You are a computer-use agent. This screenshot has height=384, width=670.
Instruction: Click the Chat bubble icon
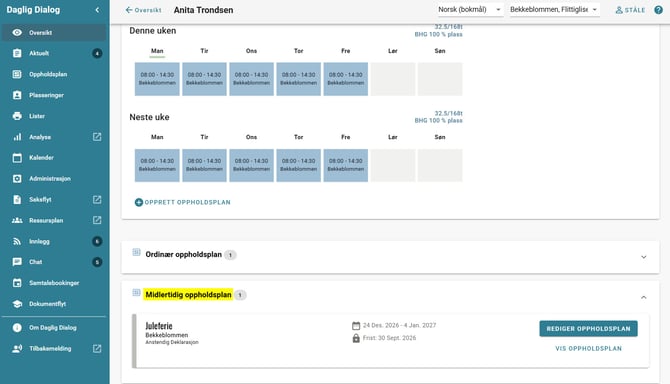tap(17, 262)
